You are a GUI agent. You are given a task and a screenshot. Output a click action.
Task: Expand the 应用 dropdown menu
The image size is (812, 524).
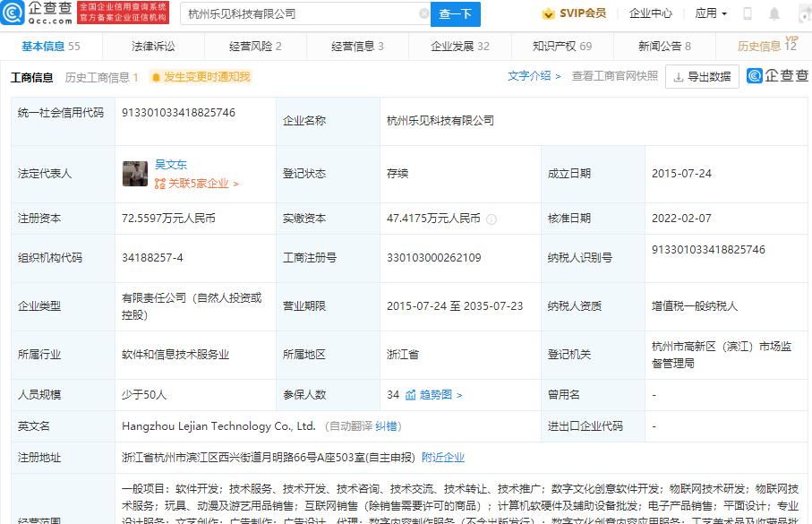(711, 13)
